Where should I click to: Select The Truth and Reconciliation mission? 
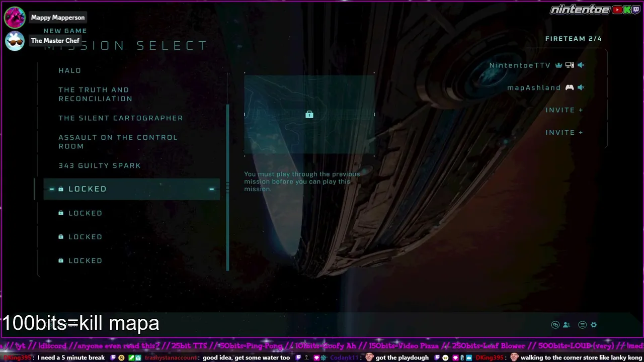[95, 94]
